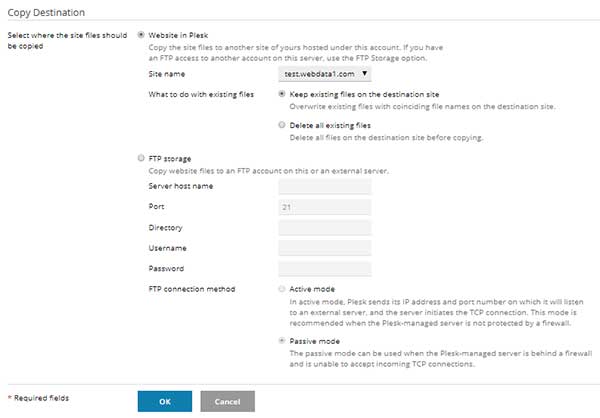Click the 'Directory' label
Viewport: 600px width, 418px height.
pos(165,228)
